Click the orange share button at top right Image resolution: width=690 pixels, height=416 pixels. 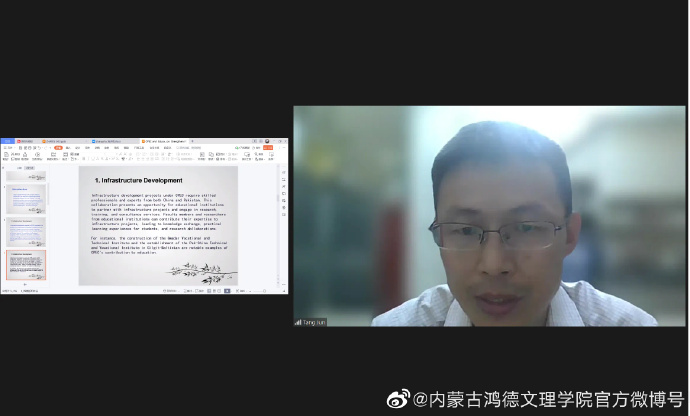point(268,147)
